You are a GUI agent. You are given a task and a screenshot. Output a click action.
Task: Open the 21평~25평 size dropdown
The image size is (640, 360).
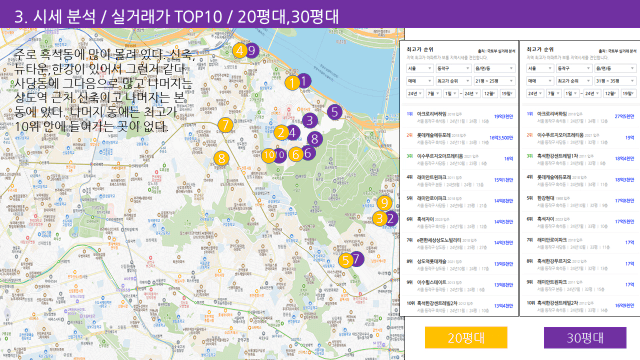coord(494,81)
